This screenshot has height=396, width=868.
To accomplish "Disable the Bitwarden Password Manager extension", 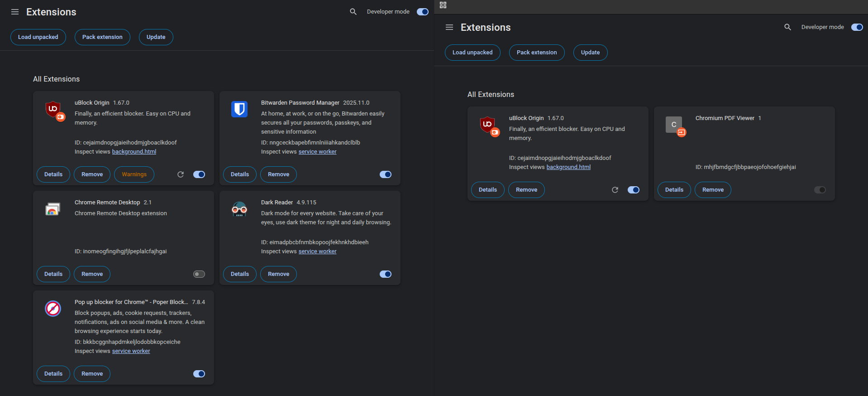I will pyautogui.click(x=386, y=174).
